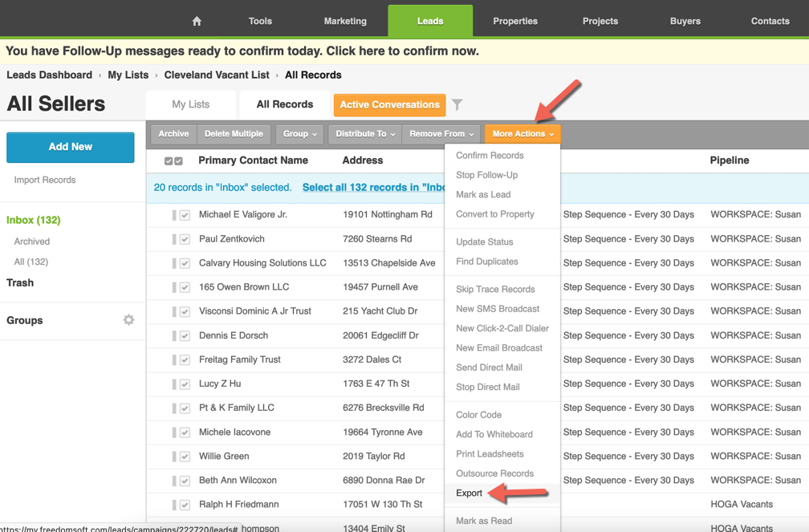The height and width of the screenshot is (532, 809).
Task: Uncheck Ralph H Friedmann row checkbox
Action: 185,506
